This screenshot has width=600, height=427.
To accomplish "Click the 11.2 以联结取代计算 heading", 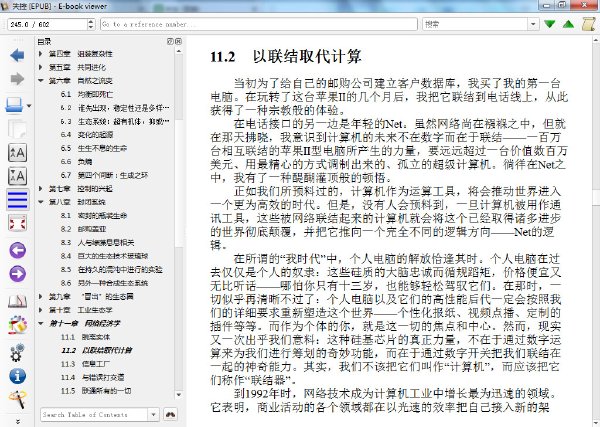I will [x=285, y=57].
